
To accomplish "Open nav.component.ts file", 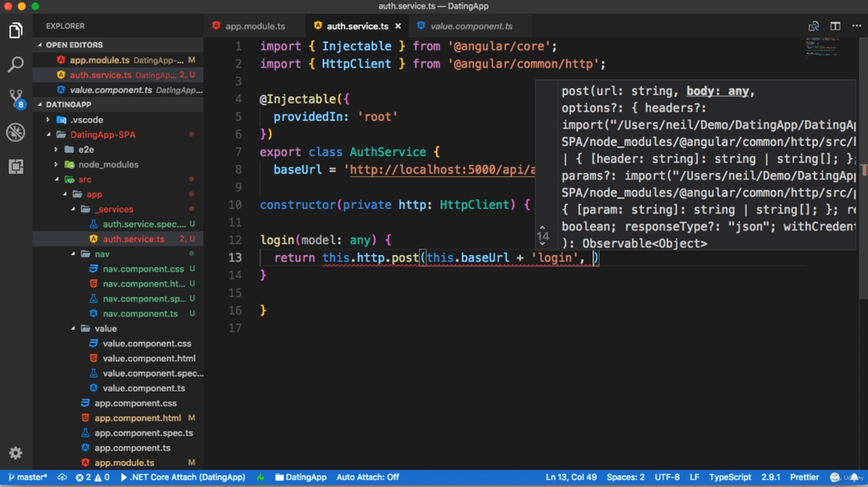I will (118, 313).
